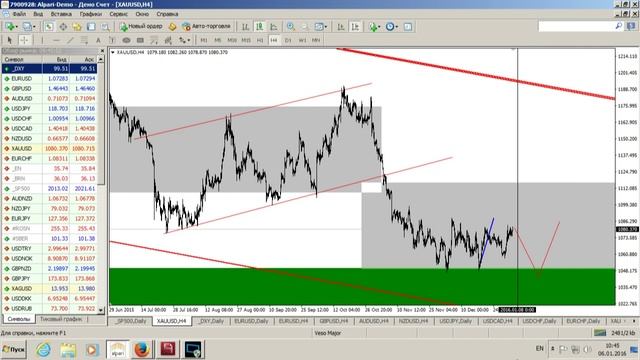The width and height of the screenshot is (640, 360).
Task: Open the Тиковый график tab
Action: [x=61, y=319]
